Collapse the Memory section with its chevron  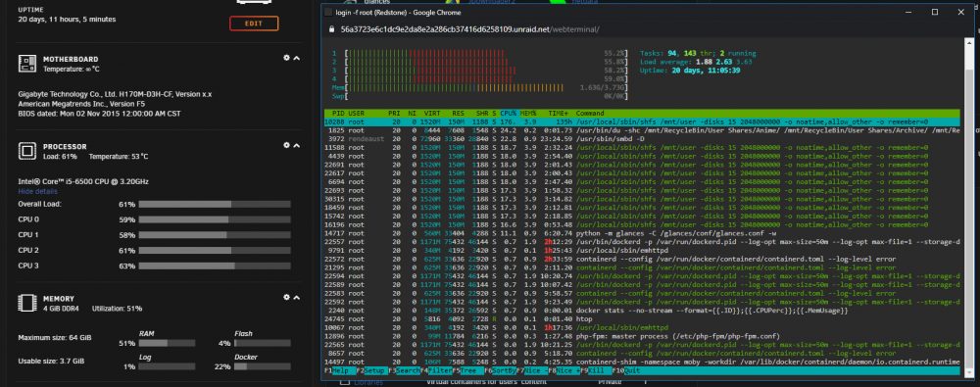click(297, 298)
